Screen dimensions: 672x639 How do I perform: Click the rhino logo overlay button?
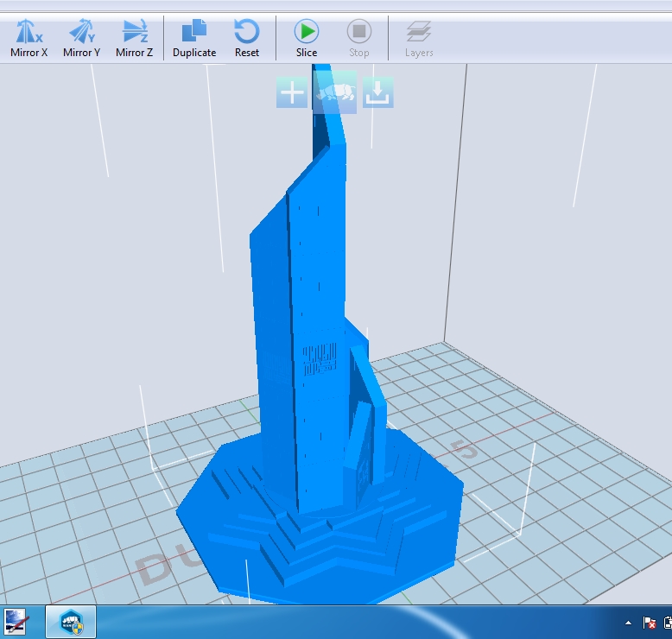pos(335,92)
